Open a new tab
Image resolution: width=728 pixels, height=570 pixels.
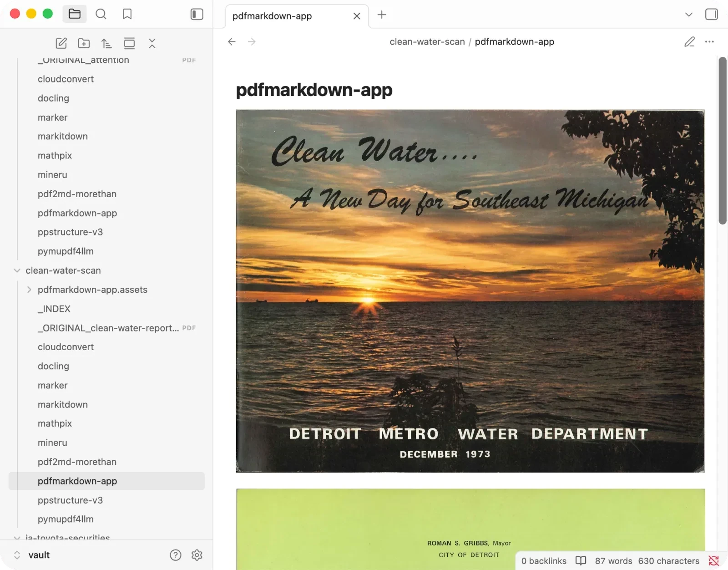coord(382,15)
